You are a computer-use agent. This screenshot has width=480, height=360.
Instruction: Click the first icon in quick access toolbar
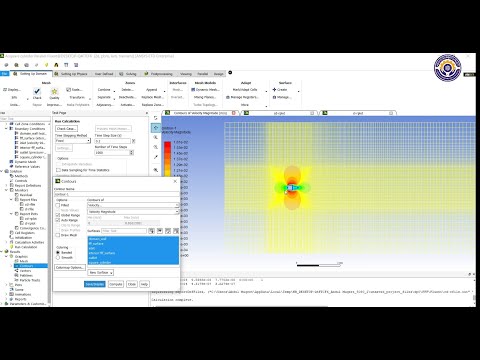6,65
